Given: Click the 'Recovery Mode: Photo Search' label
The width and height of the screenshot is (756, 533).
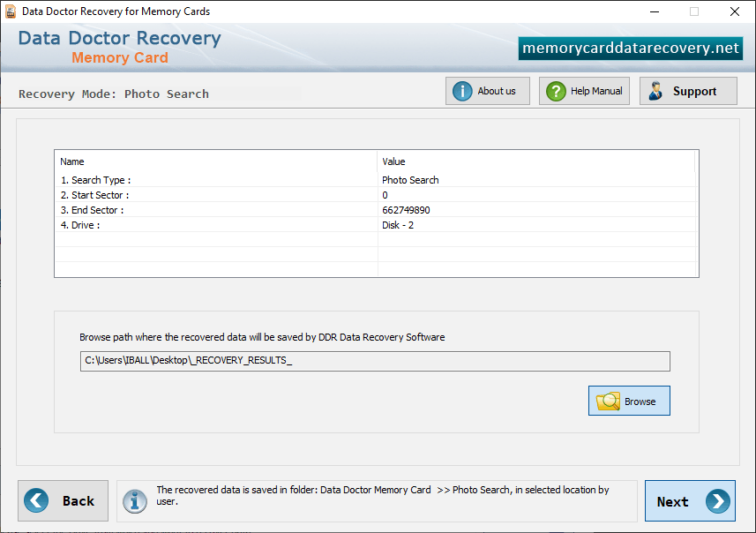Looking at the screenshot, I should (x=114, y=94).
